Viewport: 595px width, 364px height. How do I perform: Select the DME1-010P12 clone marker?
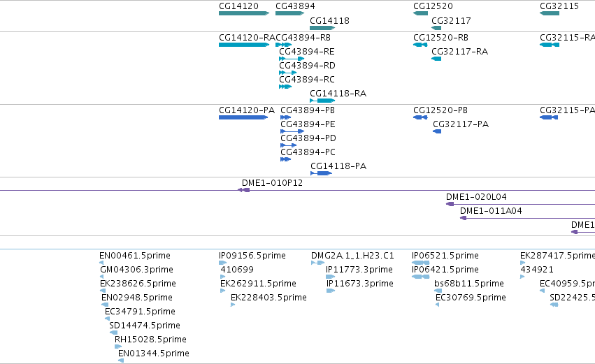243,190
